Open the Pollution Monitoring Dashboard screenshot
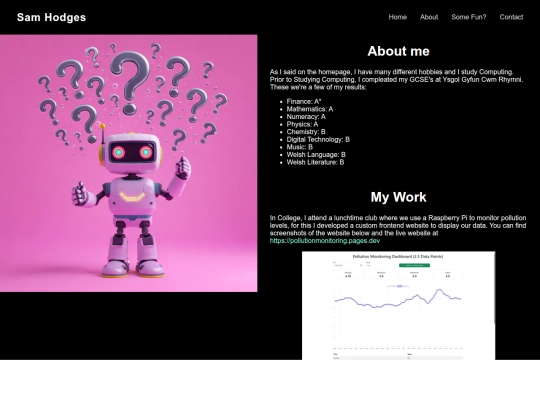The image size is (540, 405). [x=398, y=305]
